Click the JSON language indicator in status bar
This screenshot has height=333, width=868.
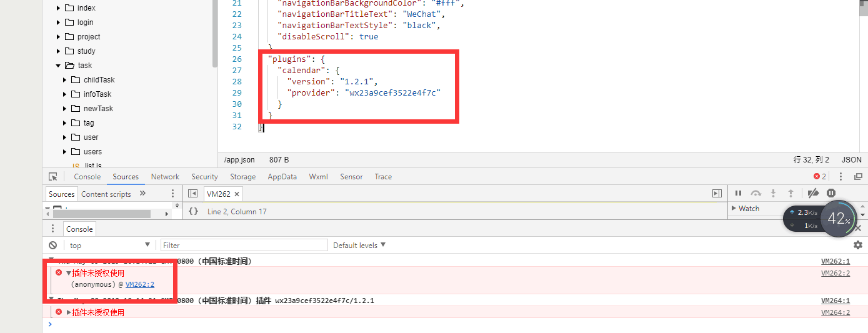tap(851, 160)
